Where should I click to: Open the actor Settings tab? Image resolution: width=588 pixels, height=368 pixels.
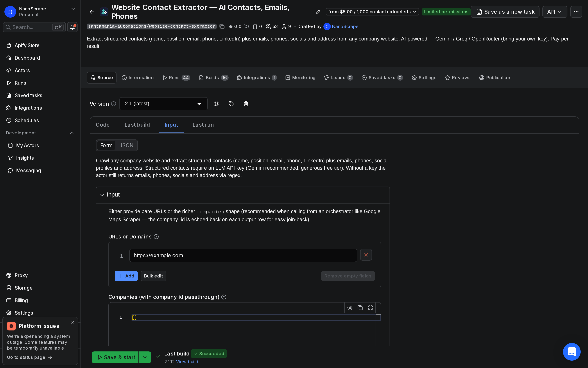[x=424, y=78]
